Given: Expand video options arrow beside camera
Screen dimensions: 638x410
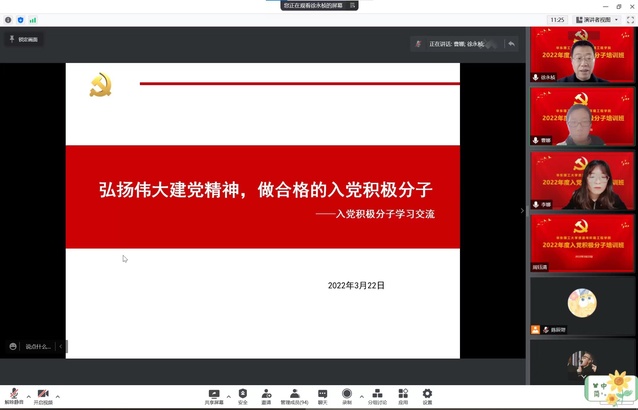Looking at the screenshot, I should coord(57,396).
